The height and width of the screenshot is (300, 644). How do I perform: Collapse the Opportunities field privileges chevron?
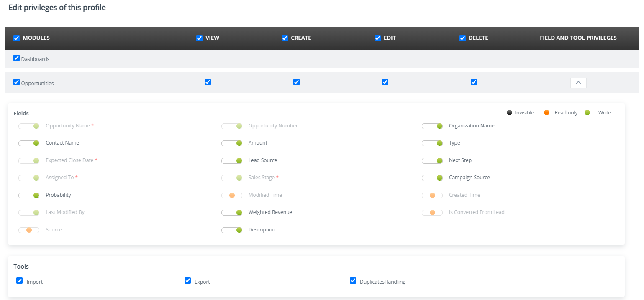pos(578,83)
